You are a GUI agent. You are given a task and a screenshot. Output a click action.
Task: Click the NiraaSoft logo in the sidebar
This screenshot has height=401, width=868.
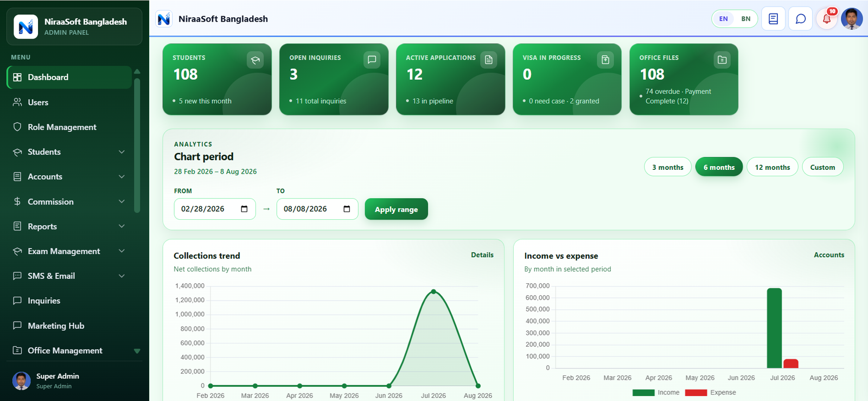click(x=25, y=27)
